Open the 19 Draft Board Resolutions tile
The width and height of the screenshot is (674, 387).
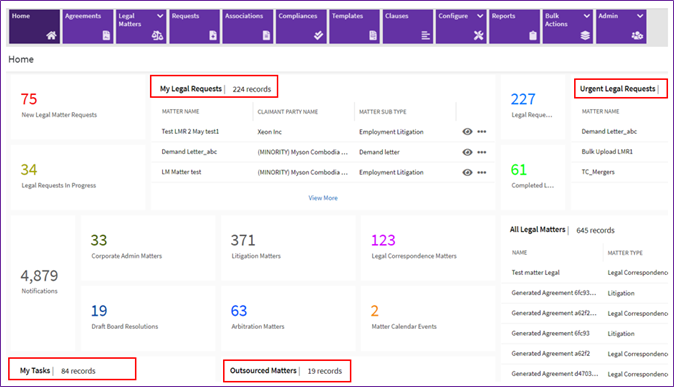click(x=148, y=318)
